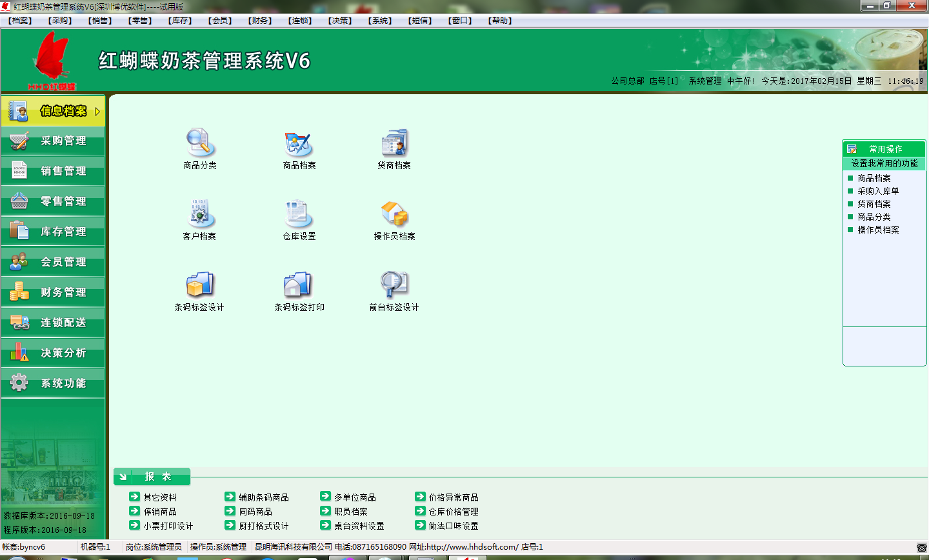Open the 【帮助】 menu
Screen dimensions: 929x560
point(501,21)
